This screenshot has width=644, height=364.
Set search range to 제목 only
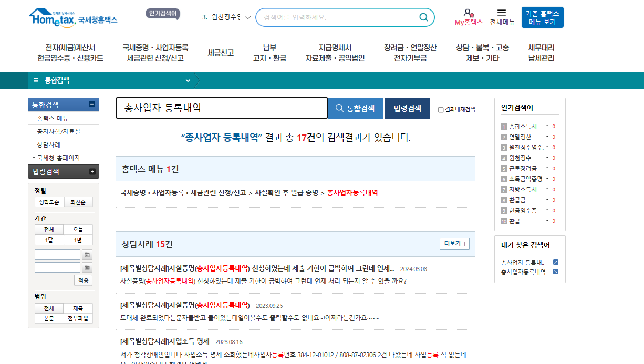(x=77, y=308)
